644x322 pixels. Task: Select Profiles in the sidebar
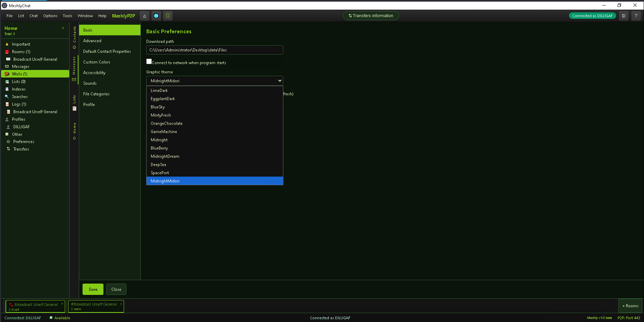35,119
